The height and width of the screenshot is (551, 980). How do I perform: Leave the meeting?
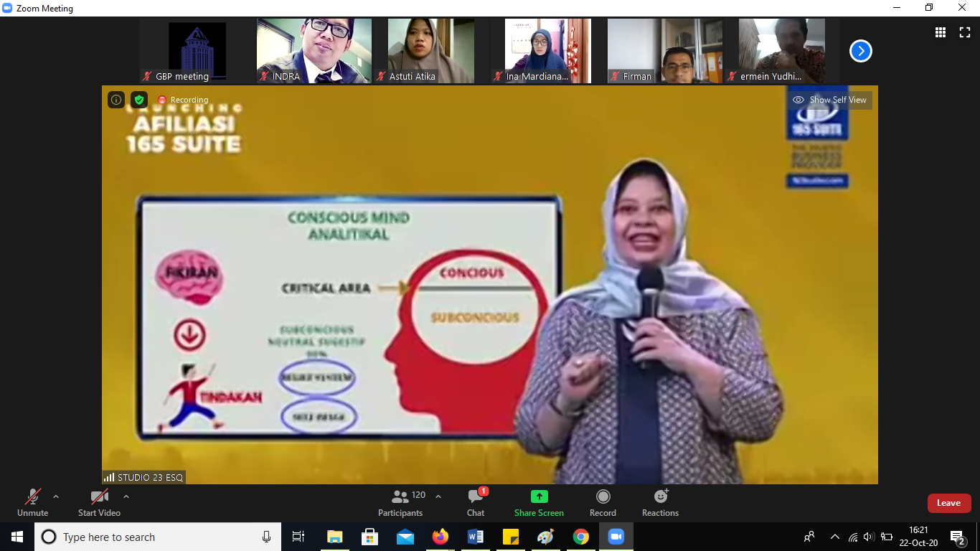click(x=948, y=503)
